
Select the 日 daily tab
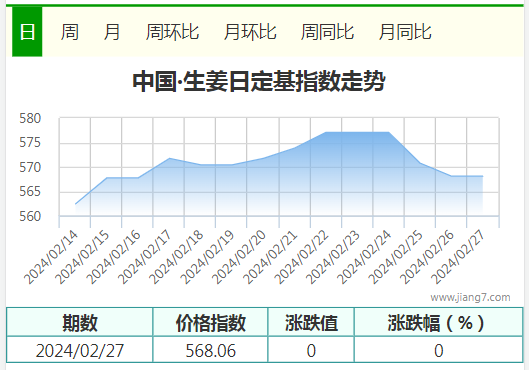point(27,32)
